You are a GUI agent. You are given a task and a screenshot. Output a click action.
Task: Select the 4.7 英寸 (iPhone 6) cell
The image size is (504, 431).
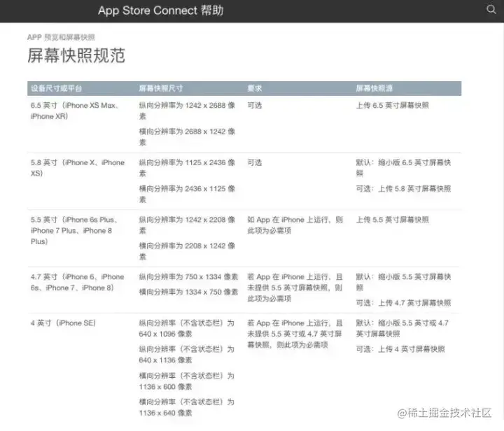78,282
